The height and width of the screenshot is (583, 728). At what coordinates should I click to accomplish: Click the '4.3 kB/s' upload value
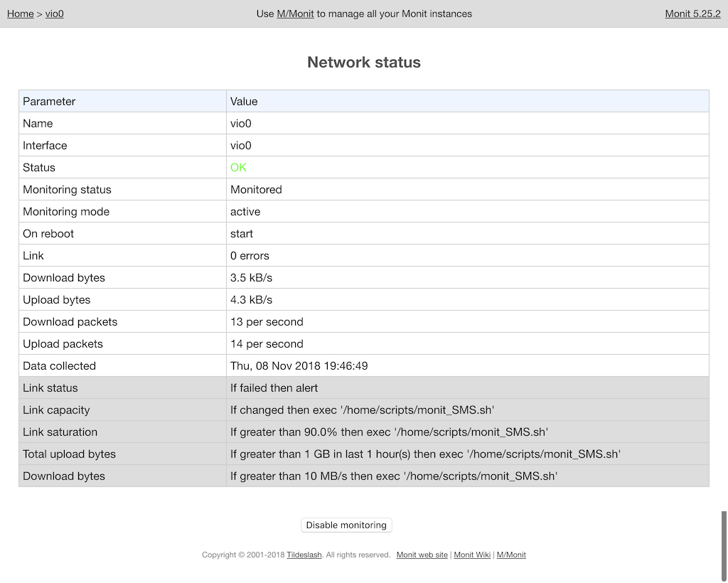251,300
